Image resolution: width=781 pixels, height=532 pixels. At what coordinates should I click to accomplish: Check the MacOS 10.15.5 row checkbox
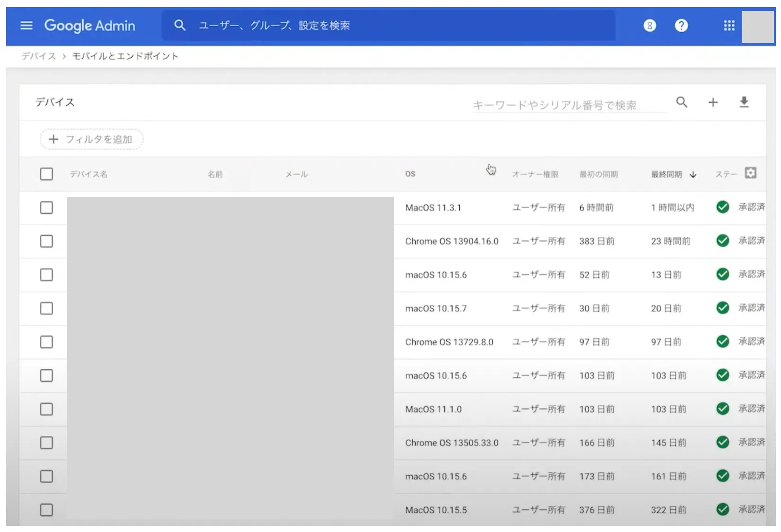coord(46,510)
